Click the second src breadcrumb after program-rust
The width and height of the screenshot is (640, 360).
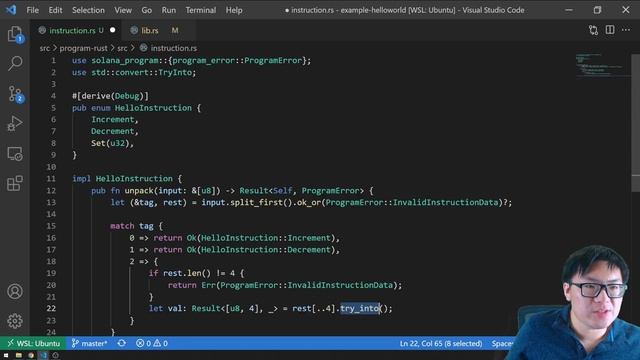[x=122, y=48]
